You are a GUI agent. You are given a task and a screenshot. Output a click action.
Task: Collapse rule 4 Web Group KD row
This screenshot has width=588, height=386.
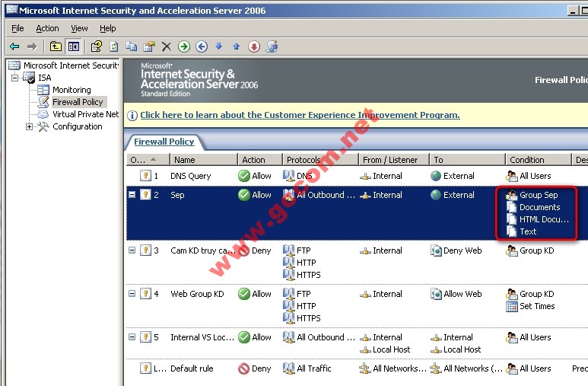click(x=132, y=294)
